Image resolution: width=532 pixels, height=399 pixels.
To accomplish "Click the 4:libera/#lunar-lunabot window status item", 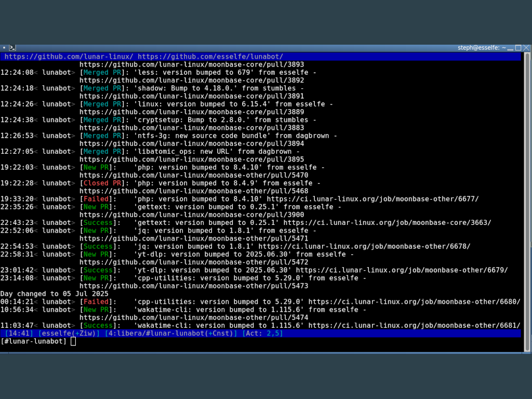I will click(x=171, y=334).
